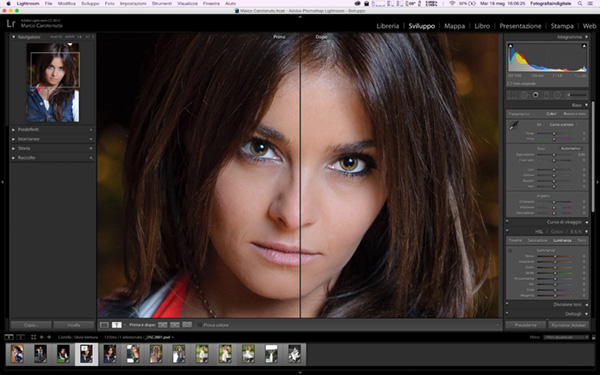Adjust the Esposizione slider handle

[554, 155]
